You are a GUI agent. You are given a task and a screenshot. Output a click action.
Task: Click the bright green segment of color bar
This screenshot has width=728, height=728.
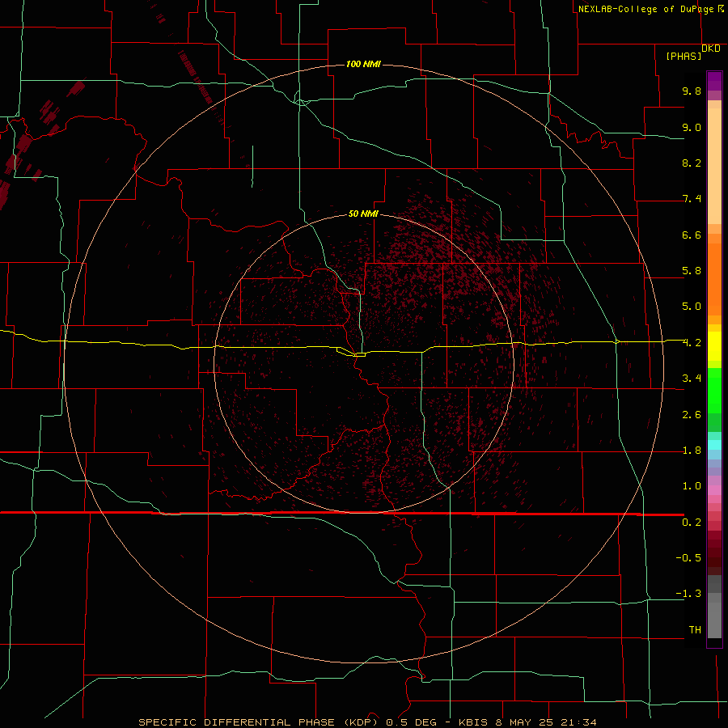click(714, 389)
